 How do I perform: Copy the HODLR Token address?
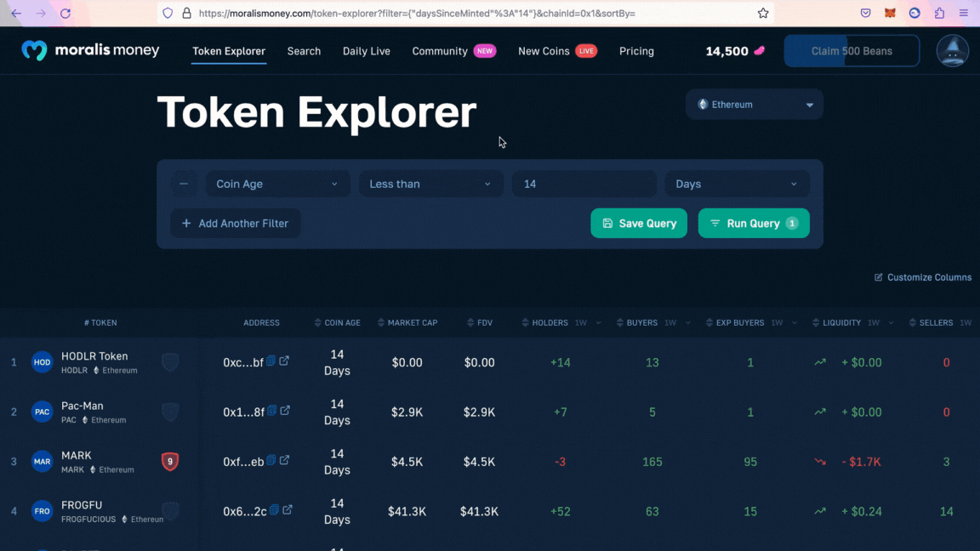tap(271, 361)
